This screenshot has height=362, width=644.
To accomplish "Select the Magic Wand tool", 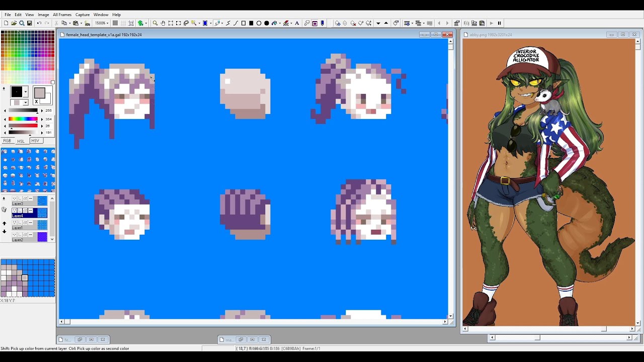I will click(x=194, y=23).
